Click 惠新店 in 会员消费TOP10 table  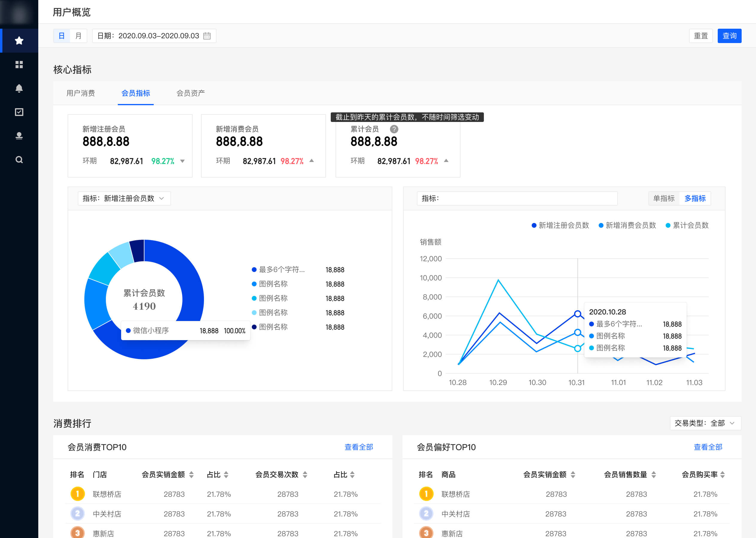pyautogui.click(x=103, y=533)
